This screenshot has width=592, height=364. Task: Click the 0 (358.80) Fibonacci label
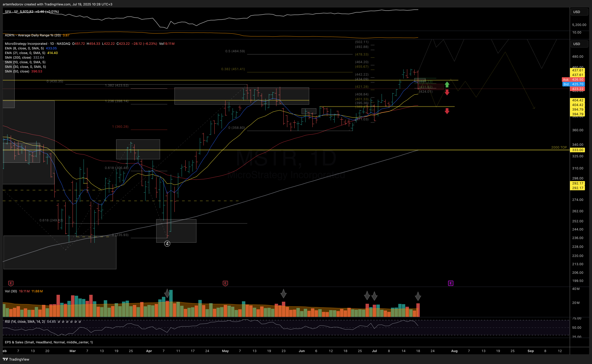click(237, 128)
